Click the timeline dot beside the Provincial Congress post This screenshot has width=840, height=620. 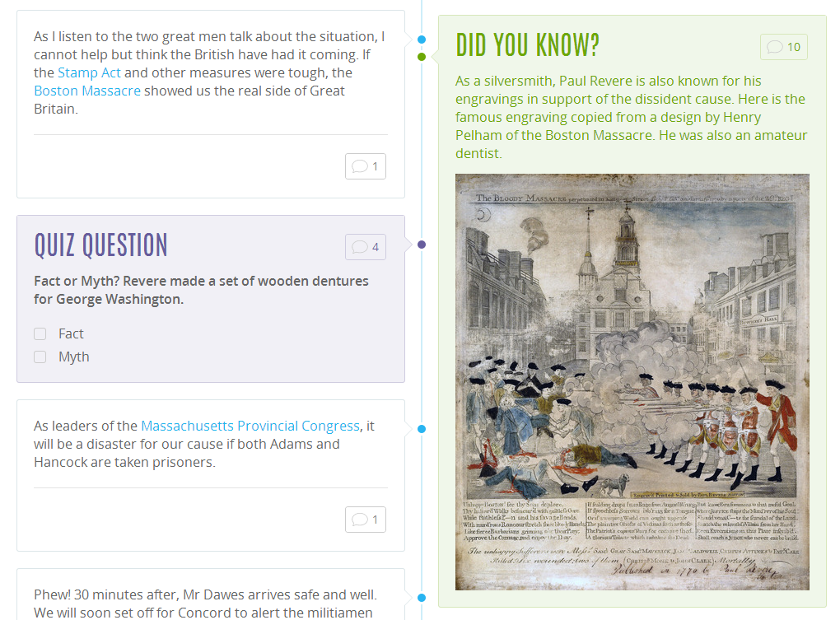pos(422,429)
